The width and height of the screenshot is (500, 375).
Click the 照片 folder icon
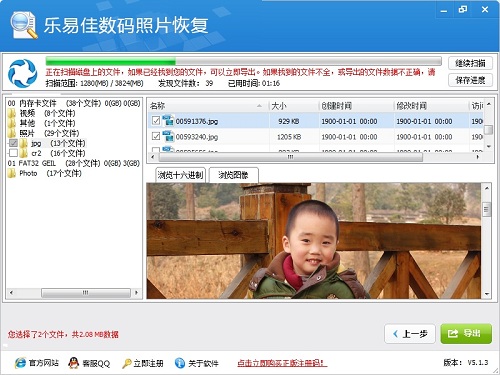pos(12,133)
